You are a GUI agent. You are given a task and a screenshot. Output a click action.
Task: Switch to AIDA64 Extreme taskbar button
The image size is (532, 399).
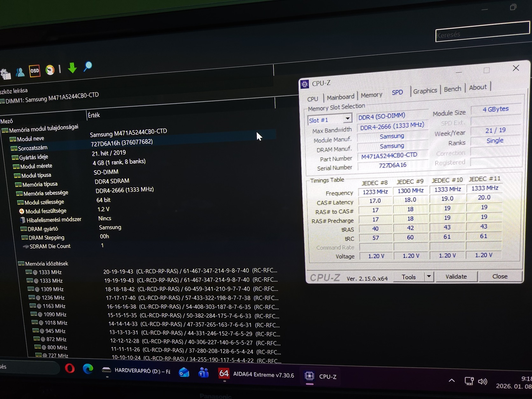(256, 374)
